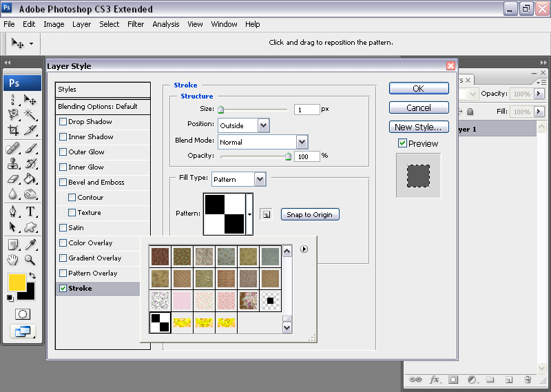Select the Magic Wand tool
Screen dimensions: 551x392
(30, 114)
